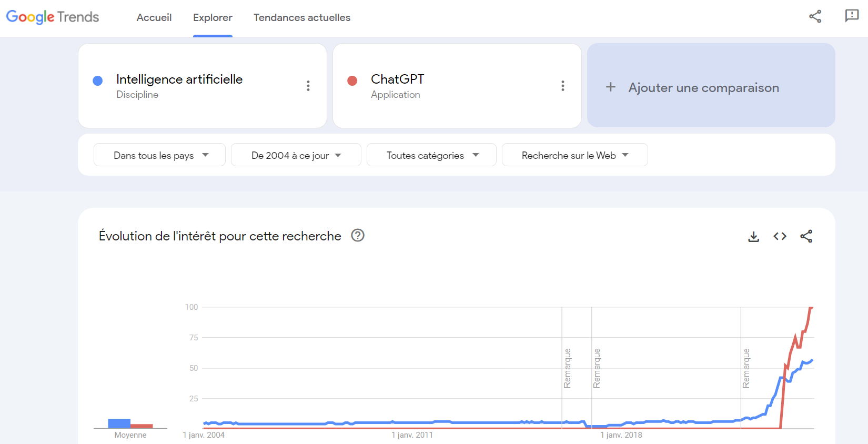Open the 'Toutes catégories' selector
Image resolution: width=868 pixels, height=444 pixels.
[431, 155]
